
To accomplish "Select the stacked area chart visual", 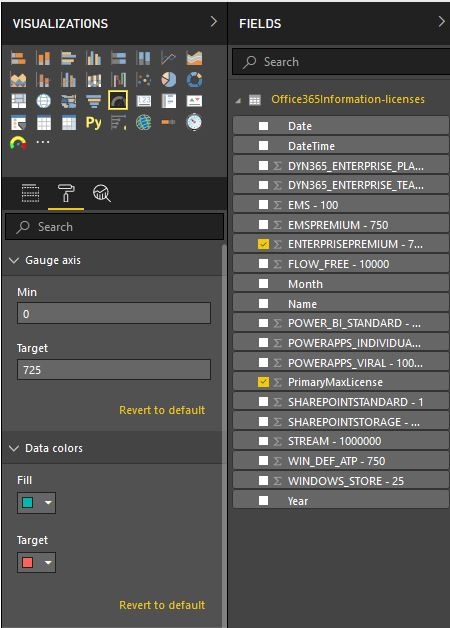I will click(x=18, y=80).
